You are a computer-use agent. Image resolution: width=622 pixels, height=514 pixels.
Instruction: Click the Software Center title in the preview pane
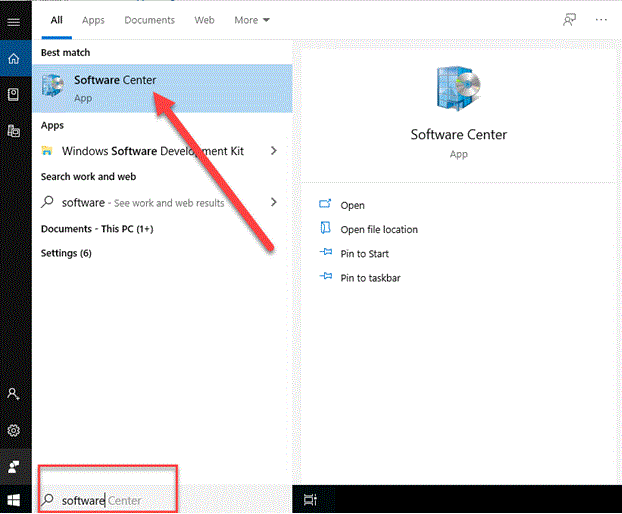pos(459,135)
